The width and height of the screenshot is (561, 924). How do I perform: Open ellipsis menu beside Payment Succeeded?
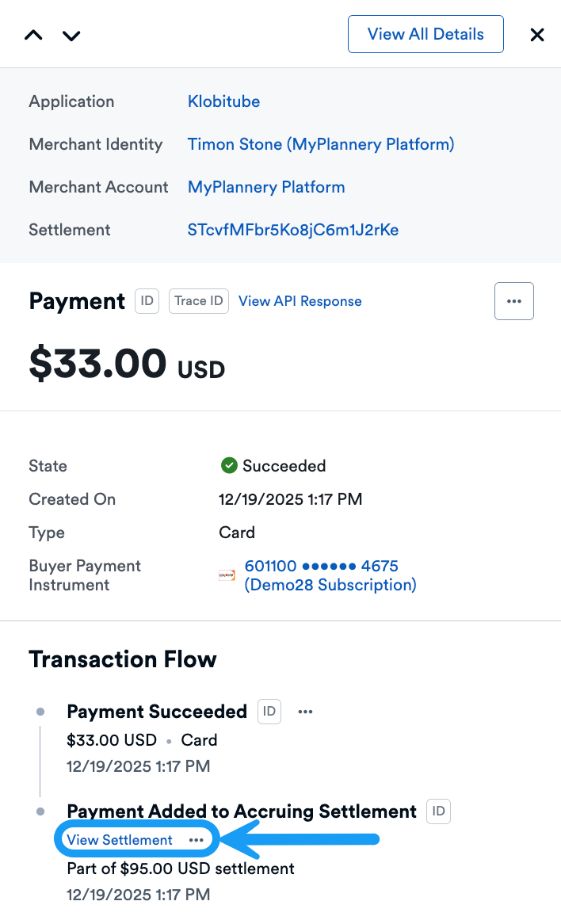[x=305, y=712]
